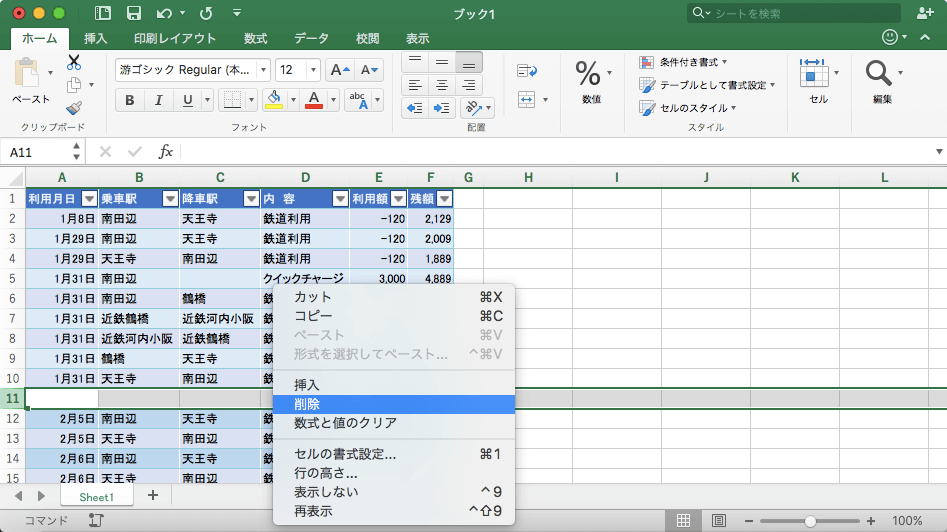Click the insert function fx icon
The width and height of the screenshot is (947, 532).
[x=166, y=152]
